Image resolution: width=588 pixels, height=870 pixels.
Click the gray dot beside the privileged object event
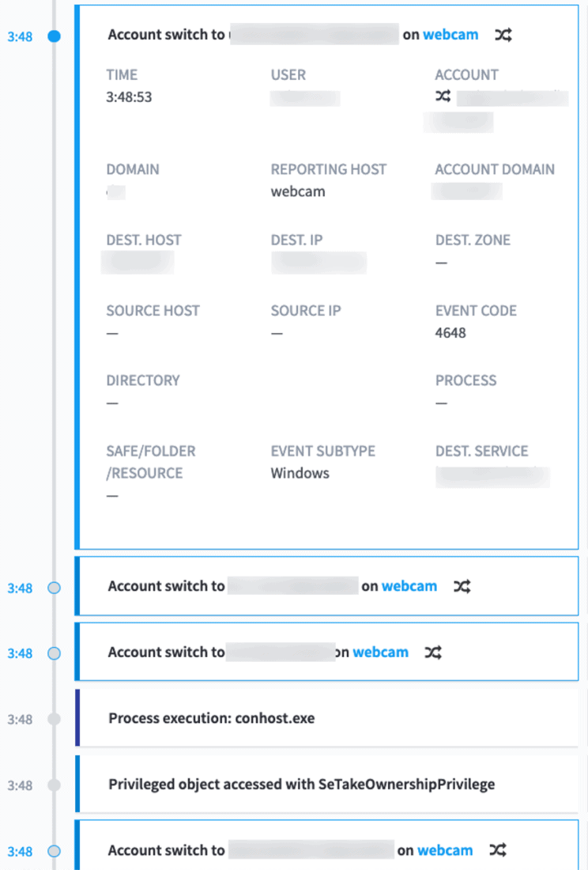click(x=53, y=785)
